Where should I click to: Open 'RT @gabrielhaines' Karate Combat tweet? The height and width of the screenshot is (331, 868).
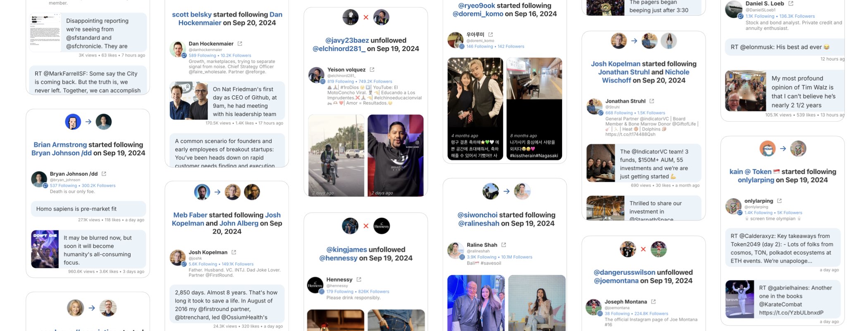(783, 299)
